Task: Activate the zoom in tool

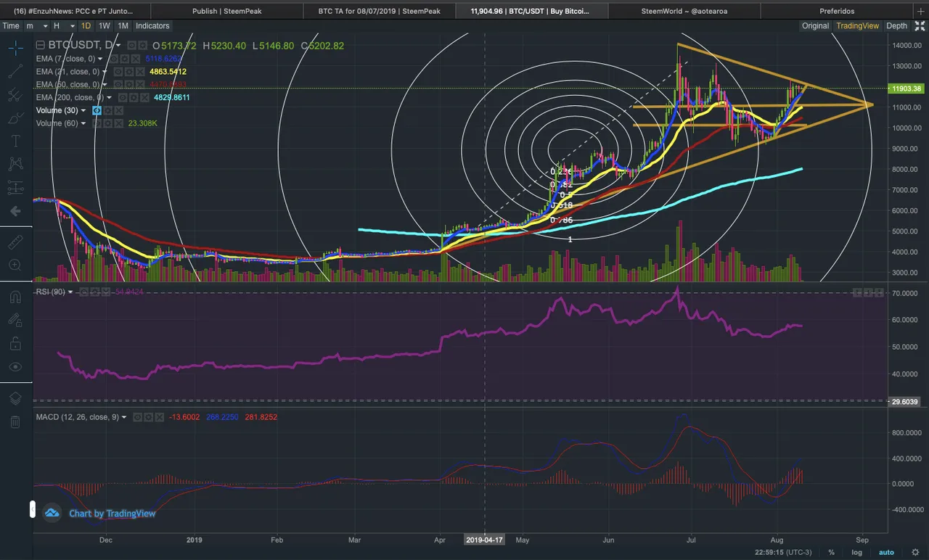Action: [x=15, y=265]
